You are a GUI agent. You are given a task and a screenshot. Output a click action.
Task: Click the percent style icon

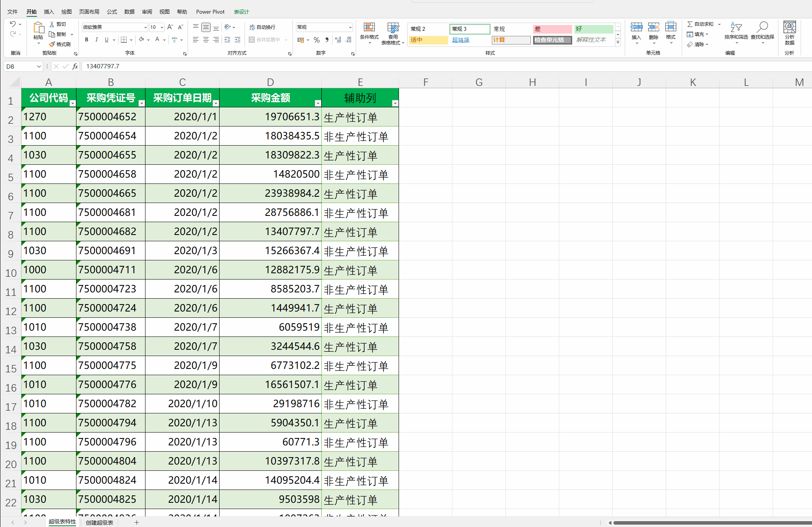[x=317, y=40]
